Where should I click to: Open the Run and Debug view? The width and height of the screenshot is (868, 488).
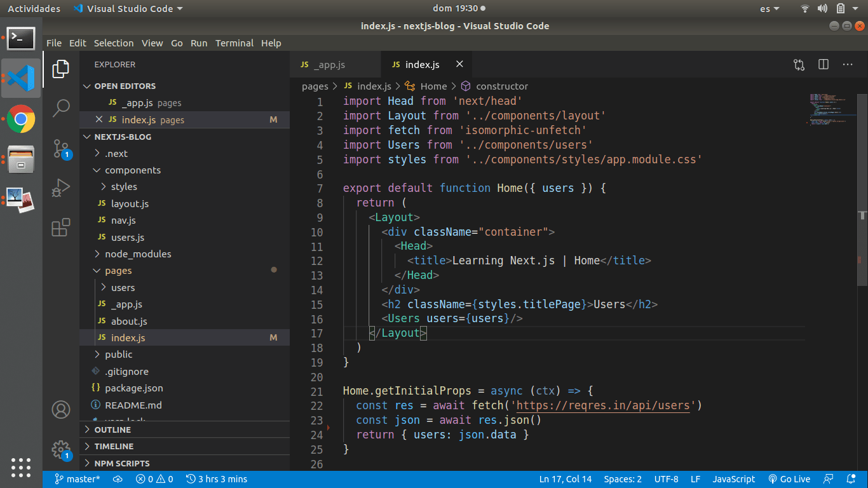tap(61, 188)
